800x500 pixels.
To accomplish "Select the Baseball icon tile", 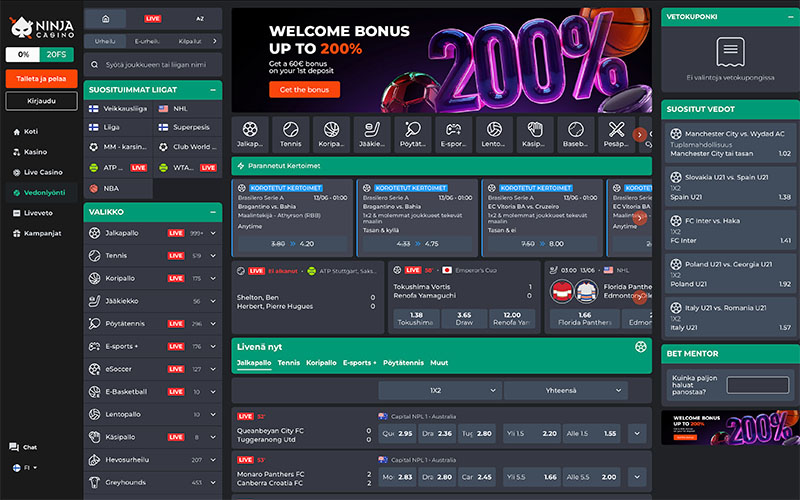I will (x=576, y=135).
